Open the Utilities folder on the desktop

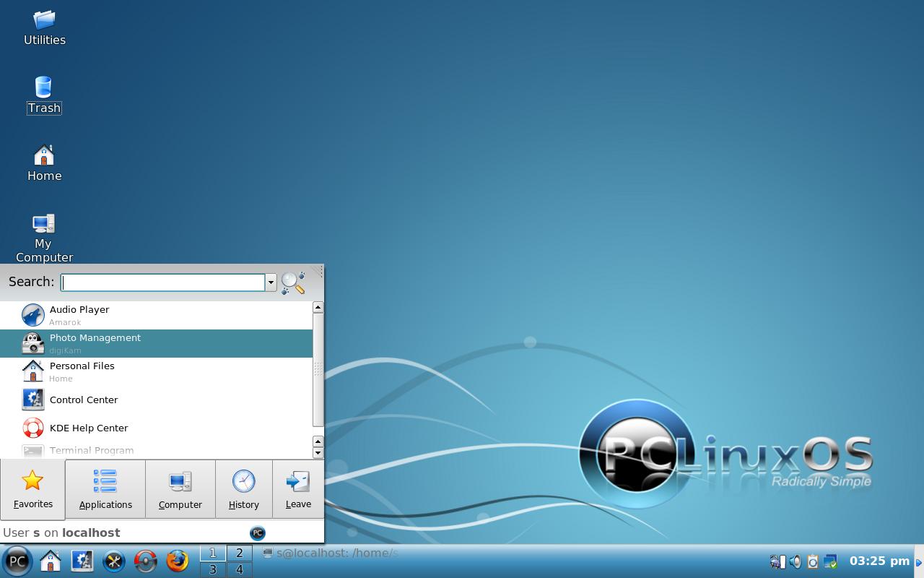pos(45,27)
